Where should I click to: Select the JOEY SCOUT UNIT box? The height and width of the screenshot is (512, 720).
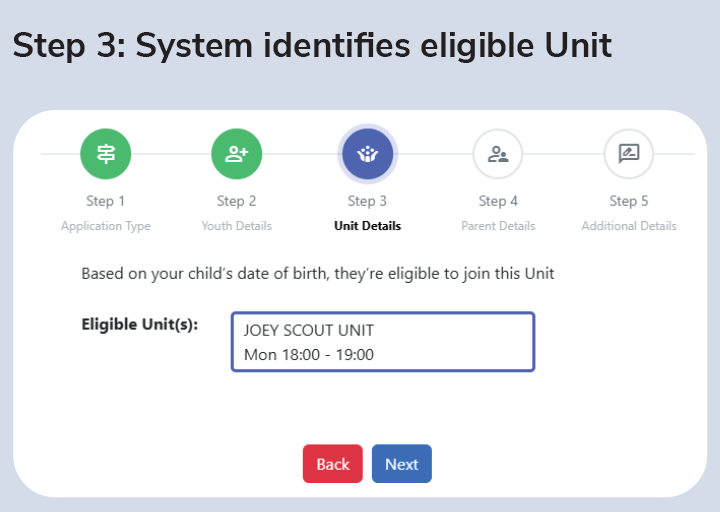383,342
